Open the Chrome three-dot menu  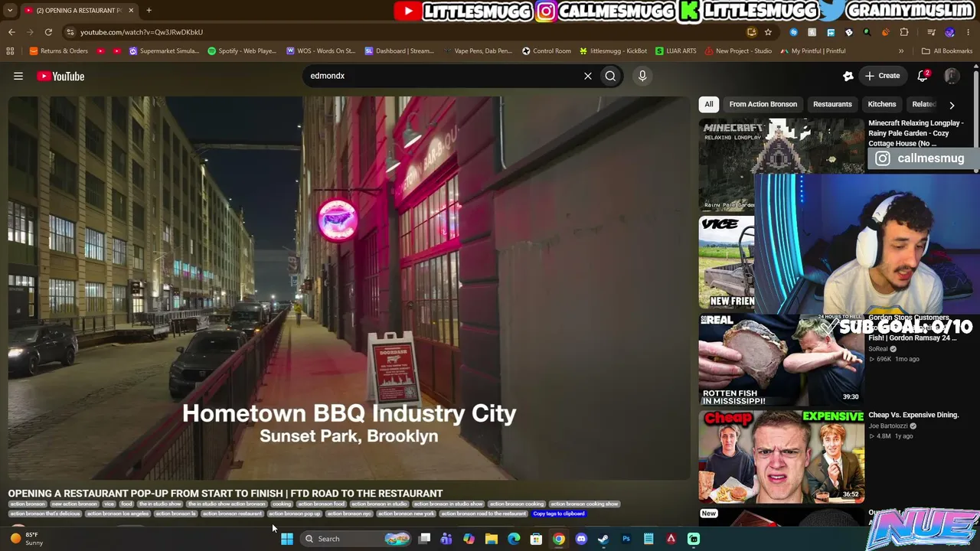(969, 32)
